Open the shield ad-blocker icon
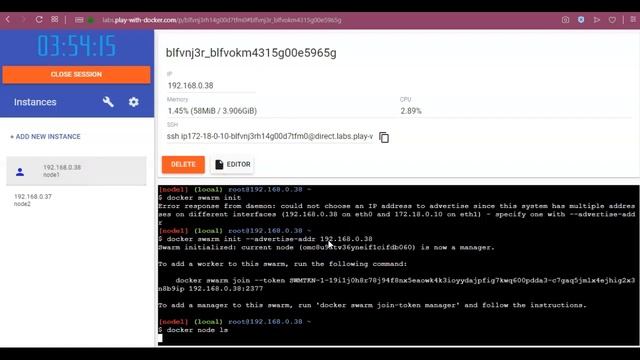 pyautogui.click(x=581, y=20)
